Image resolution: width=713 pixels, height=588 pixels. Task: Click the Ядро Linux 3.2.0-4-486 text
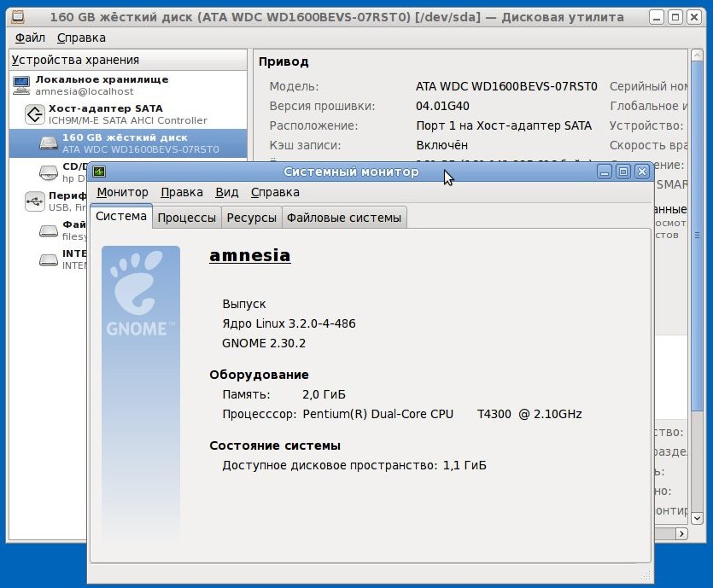289,323
